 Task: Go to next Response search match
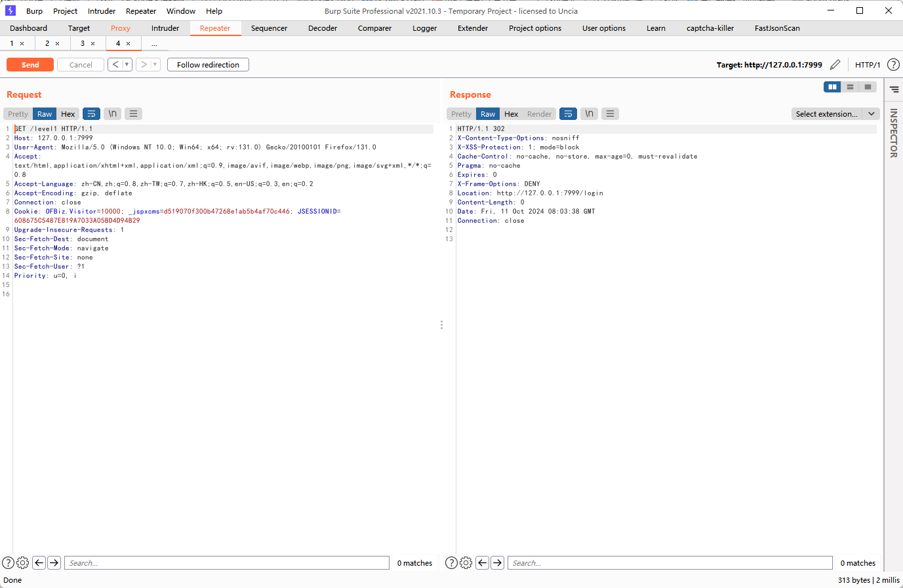pos(498,562)
